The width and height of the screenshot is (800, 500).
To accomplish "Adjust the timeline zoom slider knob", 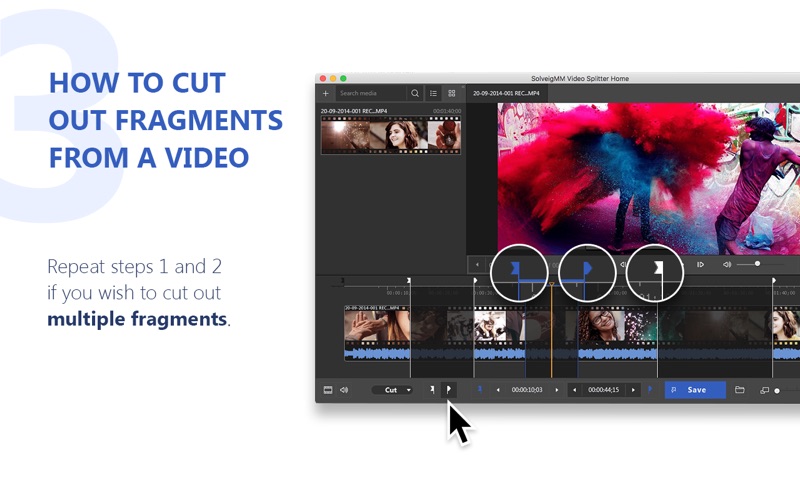I will tap(777, 391).
